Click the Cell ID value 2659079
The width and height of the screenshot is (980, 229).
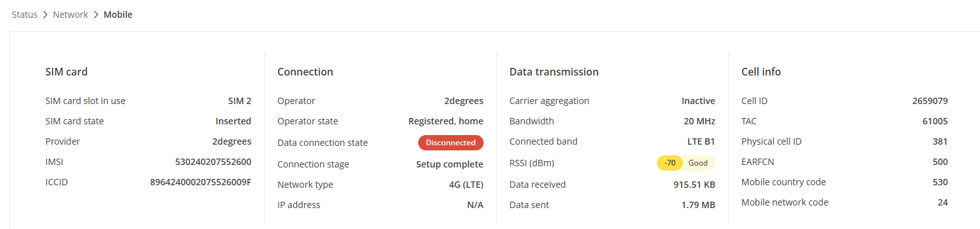click(930, 101)
